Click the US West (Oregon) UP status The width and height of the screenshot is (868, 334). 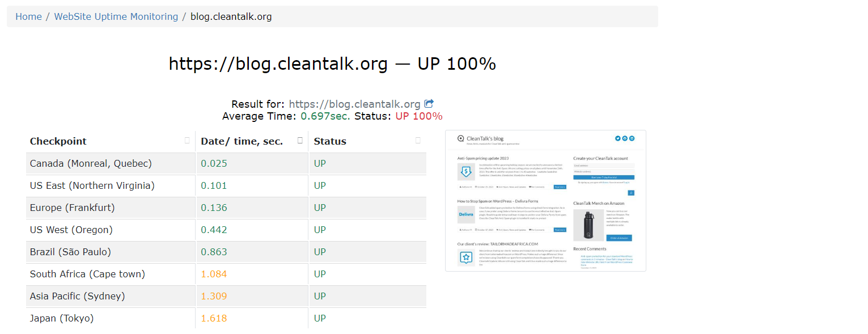pos(320,230)
